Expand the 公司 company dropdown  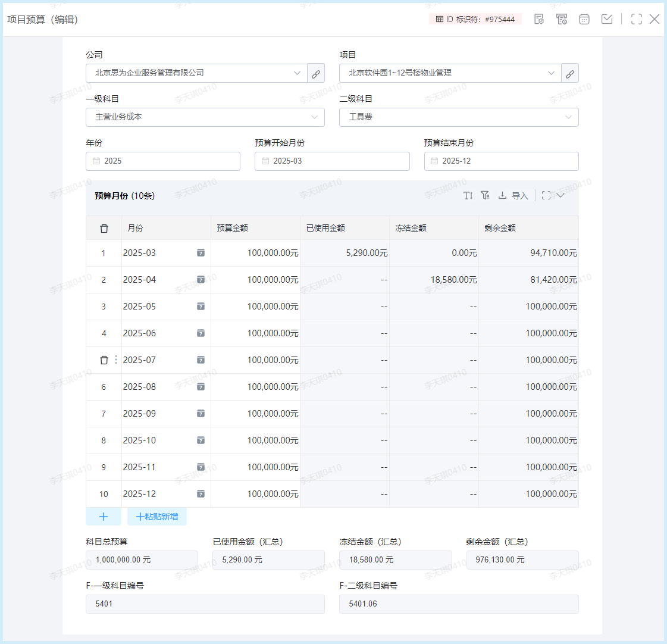coord(196,73)
